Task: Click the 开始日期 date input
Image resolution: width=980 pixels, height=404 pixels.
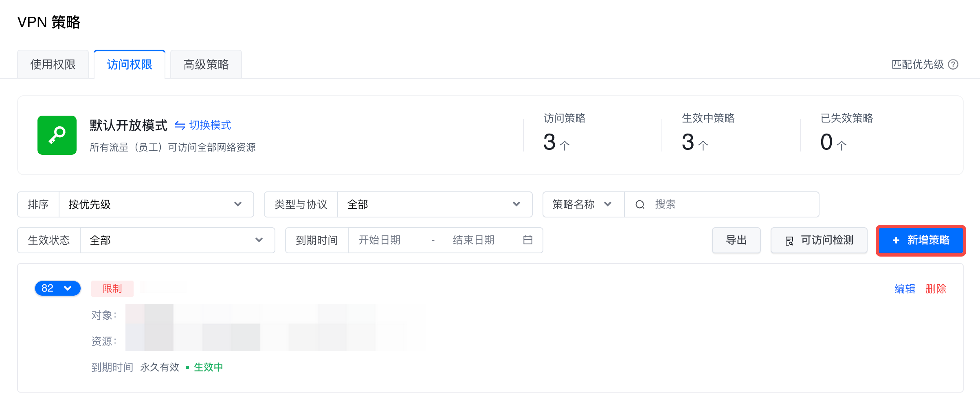Action: pyautogui.click(x=387, y=240)
